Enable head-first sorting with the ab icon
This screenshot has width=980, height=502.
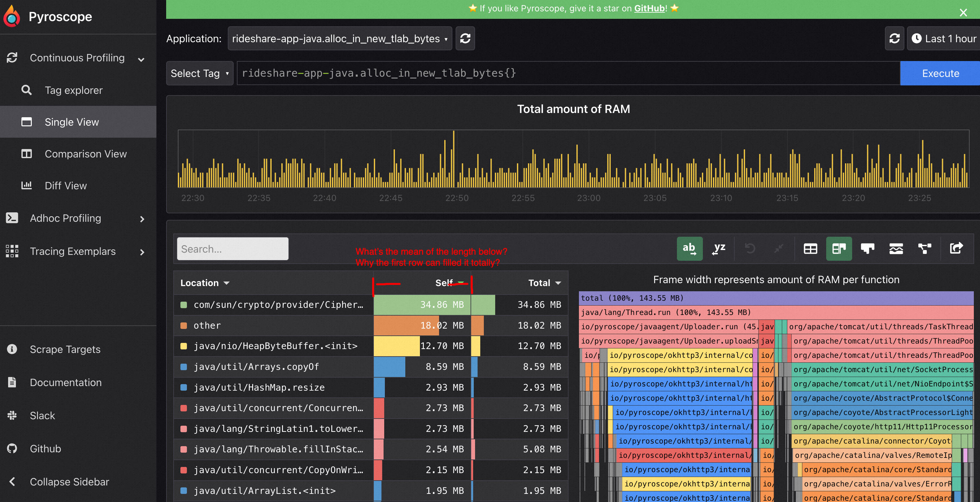click(690, 248)
